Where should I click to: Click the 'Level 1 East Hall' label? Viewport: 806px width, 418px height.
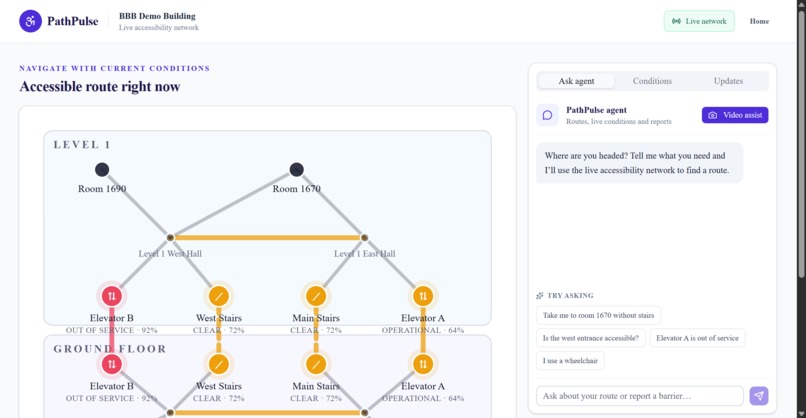pyautogui.click(x=364, y=253)
